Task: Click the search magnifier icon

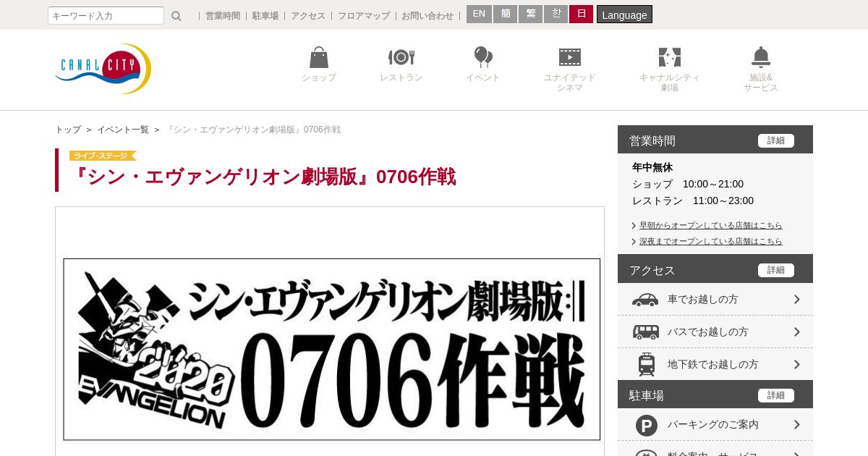Action: [x=176, y=16]
